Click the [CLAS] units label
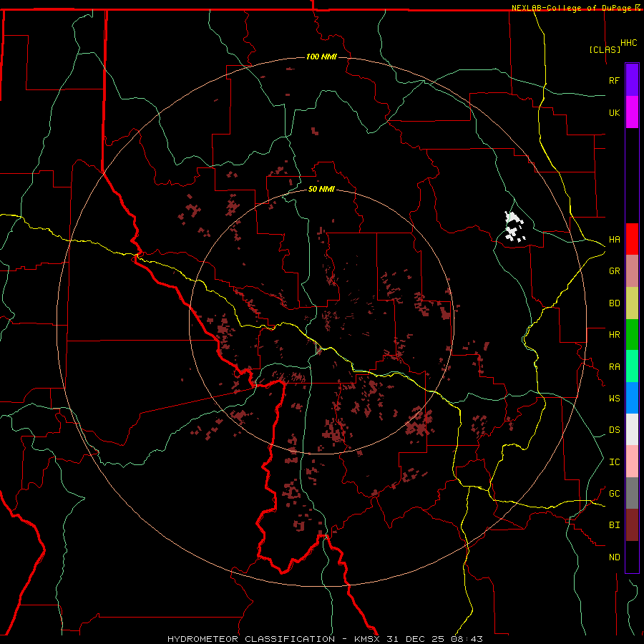644x644 pixels. [x=605, y=49]
